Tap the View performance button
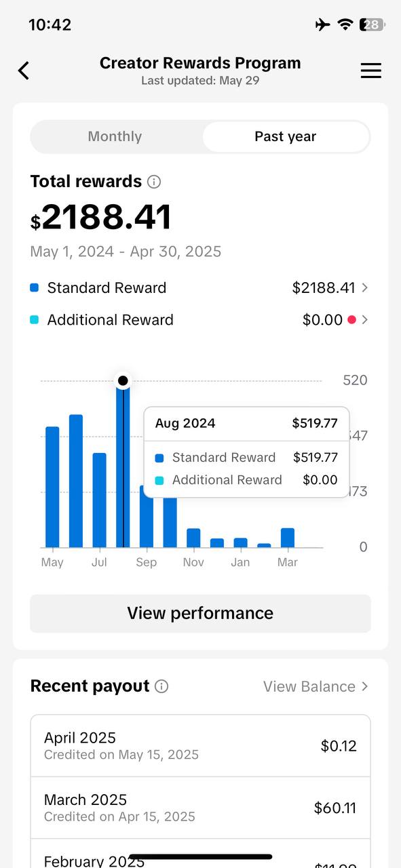This screenshot has width=401, height=868. pyautogui.click(x=200, y=613)
